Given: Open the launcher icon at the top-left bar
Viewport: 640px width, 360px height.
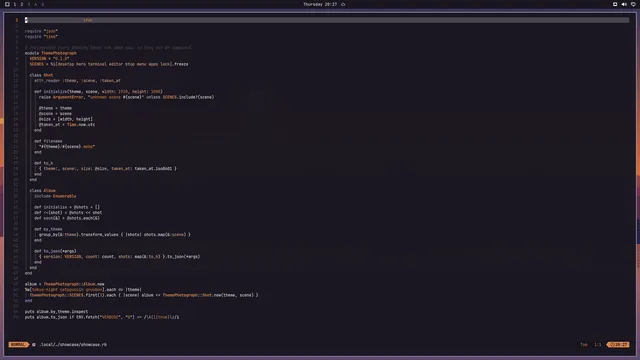Looking at the screenshot, I should [7, 4].
